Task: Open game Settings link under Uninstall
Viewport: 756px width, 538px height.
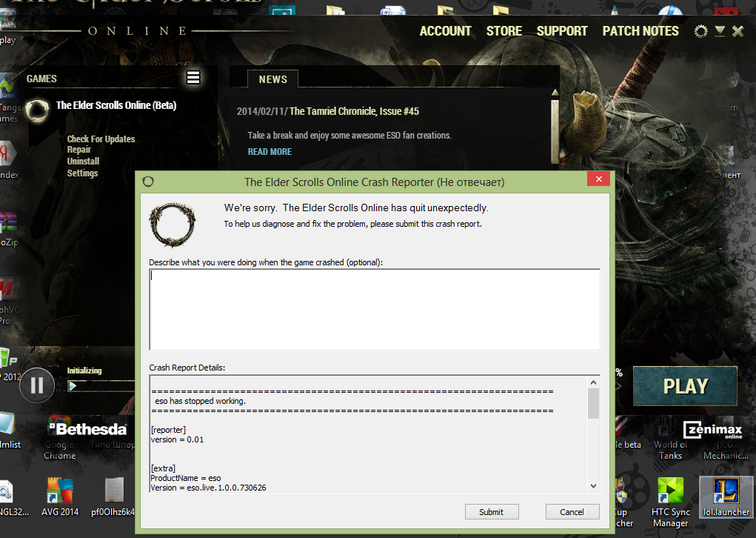Action: coord(82,173)
